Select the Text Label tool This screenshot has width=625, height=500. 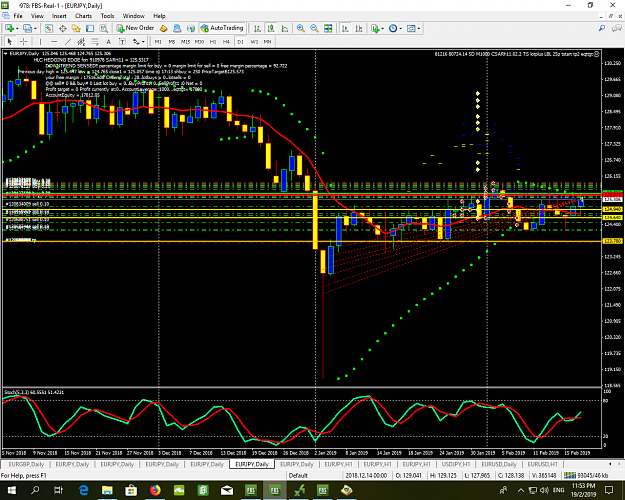point(122,41)
